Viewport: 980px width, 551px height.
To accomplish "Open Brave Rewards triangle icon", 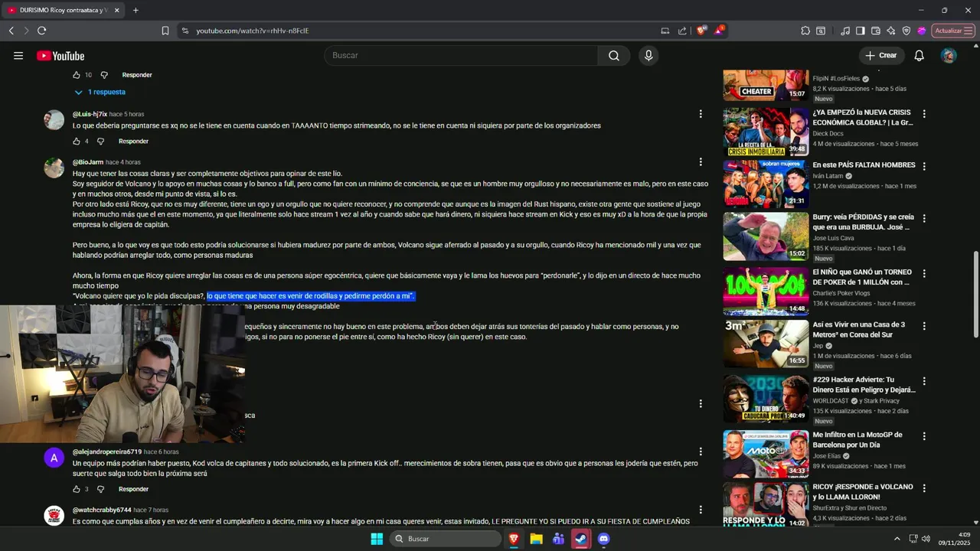I will point(719,31).
